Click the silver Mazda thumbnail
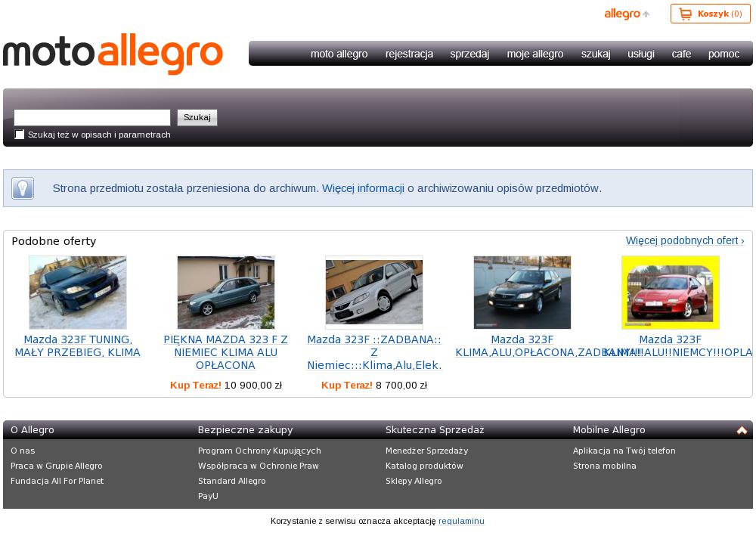 point(374,293)
